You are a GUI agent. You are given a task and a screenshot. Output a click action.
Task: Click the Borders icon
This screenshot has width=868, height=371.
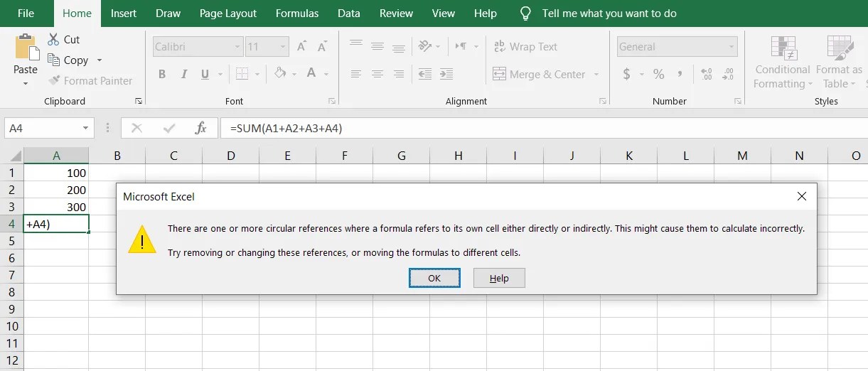pos(242,74)
